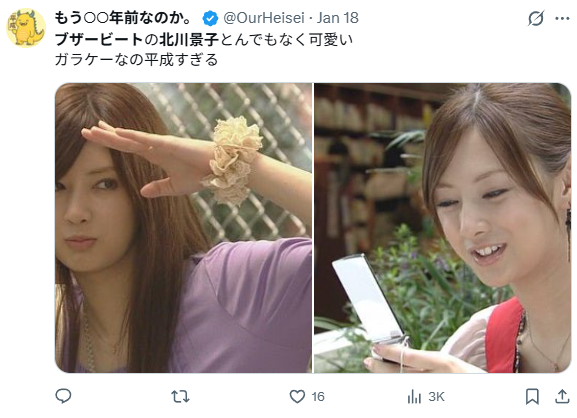Click the 3K views count

point(436,397)
